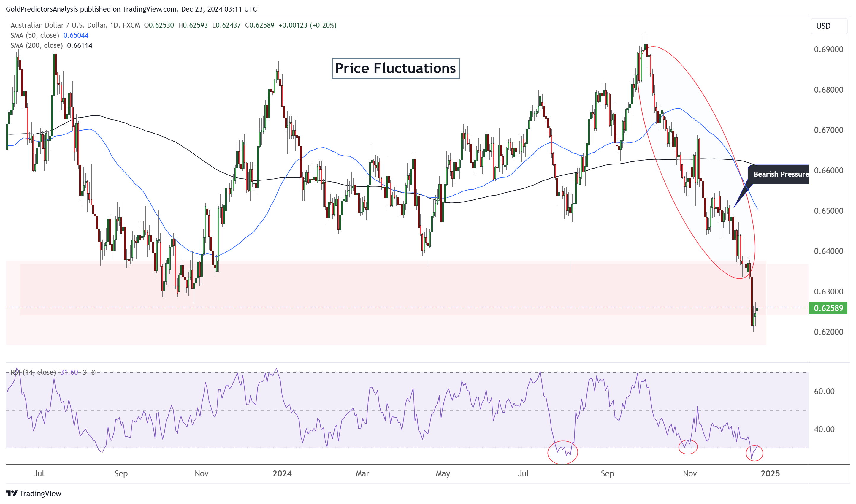Click the Australian Dollar / U.S. Dollar title
The width and height of the screenshot is (856, 504).
[x=58, y=25]
